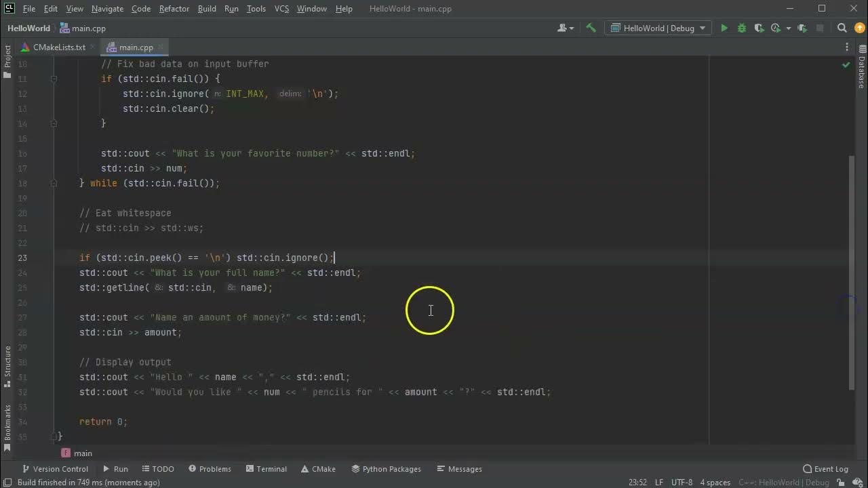The image size is (868, 488).
Task: Open the editor tabs options menu
Action: point(847,47)
